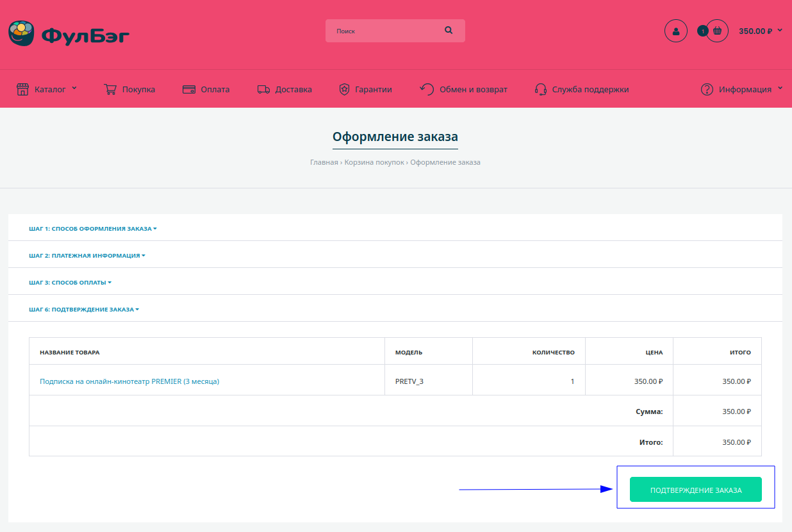Go to Корзина покупок breadcrumb

tap(374, 163)
